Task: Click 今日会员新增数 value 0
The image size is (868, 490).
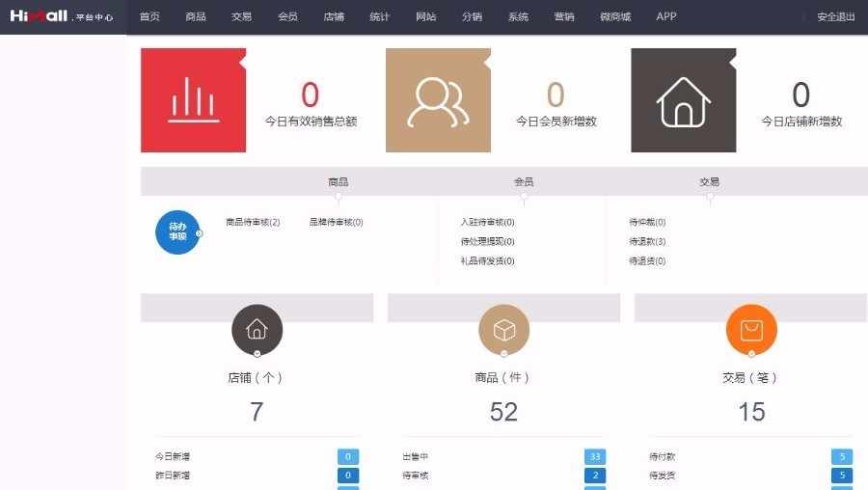Action: [x=556, y=95]
